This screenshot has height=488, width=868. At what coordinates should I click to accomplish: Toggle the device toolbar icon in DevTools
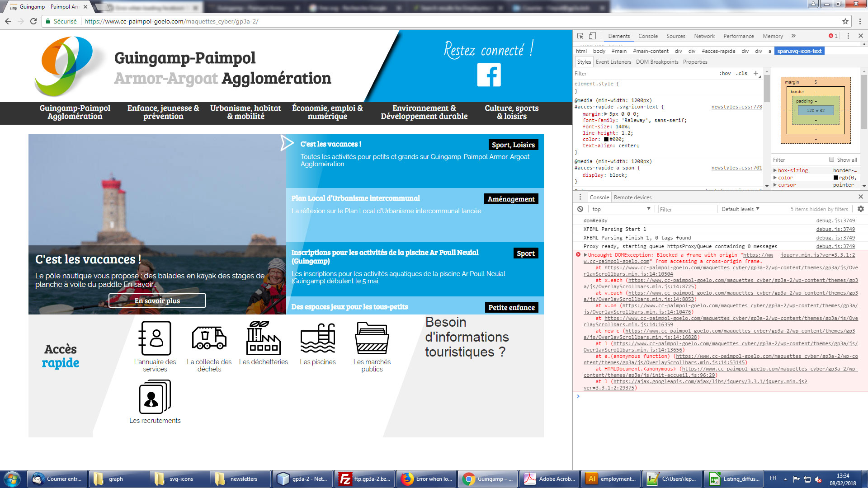click(x=592, y=36)
